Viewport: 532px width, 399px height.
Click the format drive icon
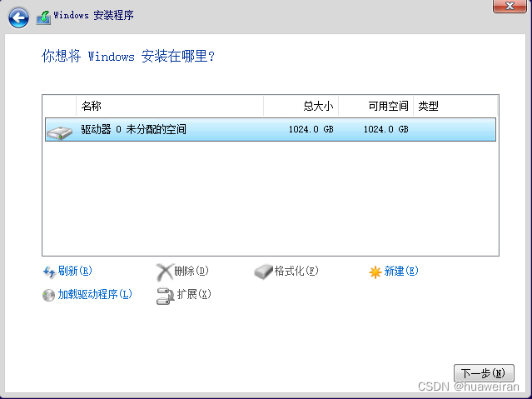[x=263, y=272]
